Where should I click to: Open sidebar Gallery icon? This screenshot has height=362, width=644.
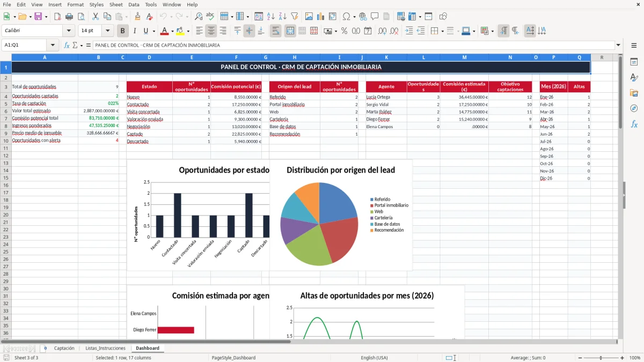click(x=634, y=93)
